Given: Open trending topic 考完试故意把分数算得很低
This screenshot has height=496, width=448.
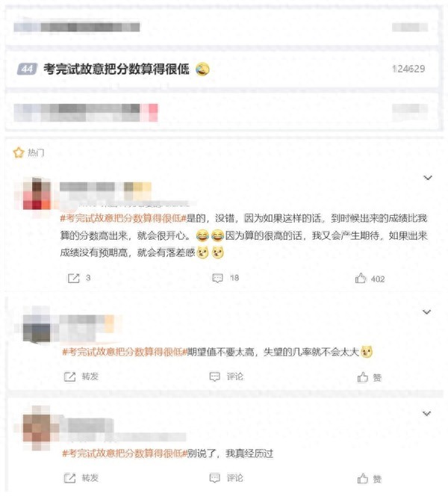Looking at the screenshot, I should click(x=116, y=69).
